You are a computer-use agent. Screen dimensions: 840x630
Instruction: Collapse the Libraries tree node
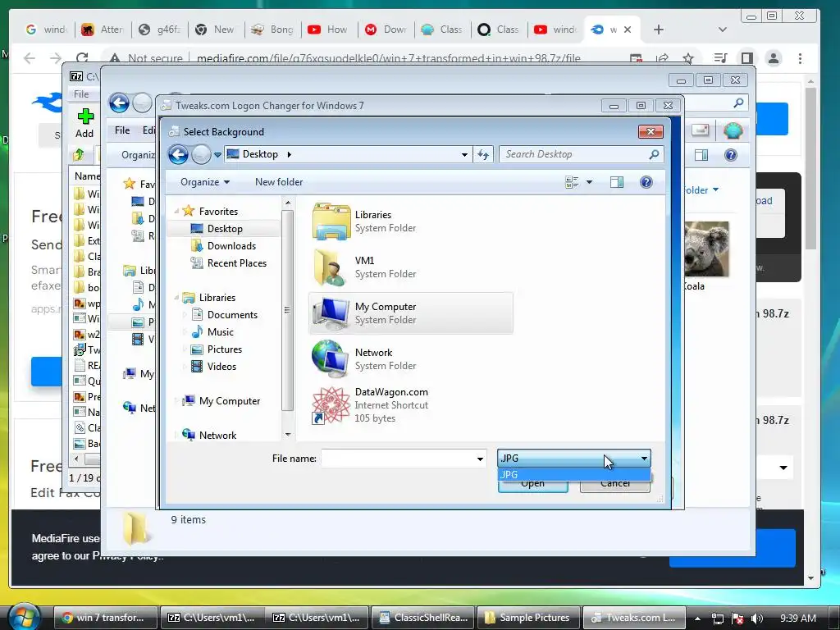point(176,297)
